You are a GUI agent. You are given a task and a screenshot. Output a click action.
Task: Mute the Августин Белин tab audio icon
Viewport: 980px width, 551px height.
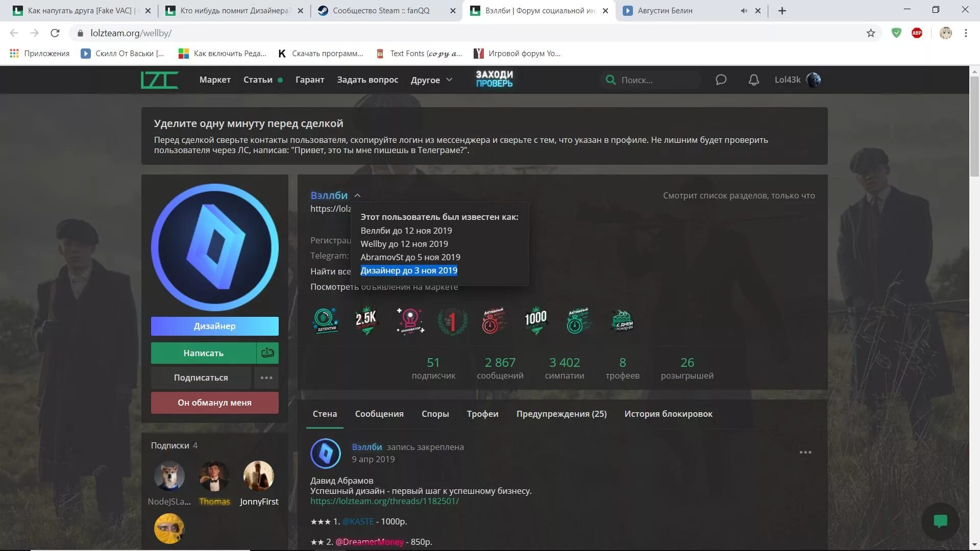tap(744, 11)
